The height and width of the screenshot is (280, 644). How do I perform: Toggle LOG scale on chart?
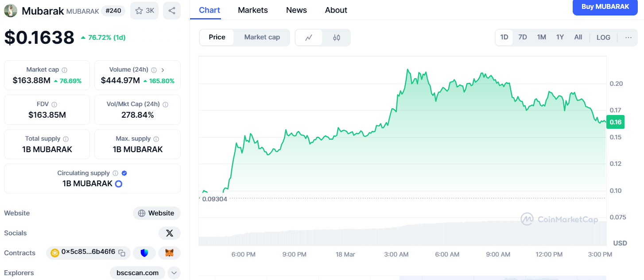[x=603, y=37]
